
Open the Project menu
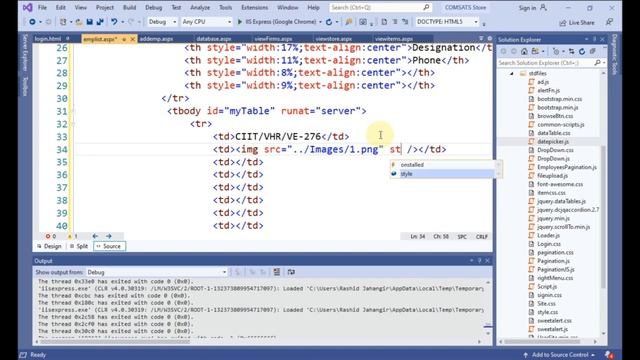104,8
